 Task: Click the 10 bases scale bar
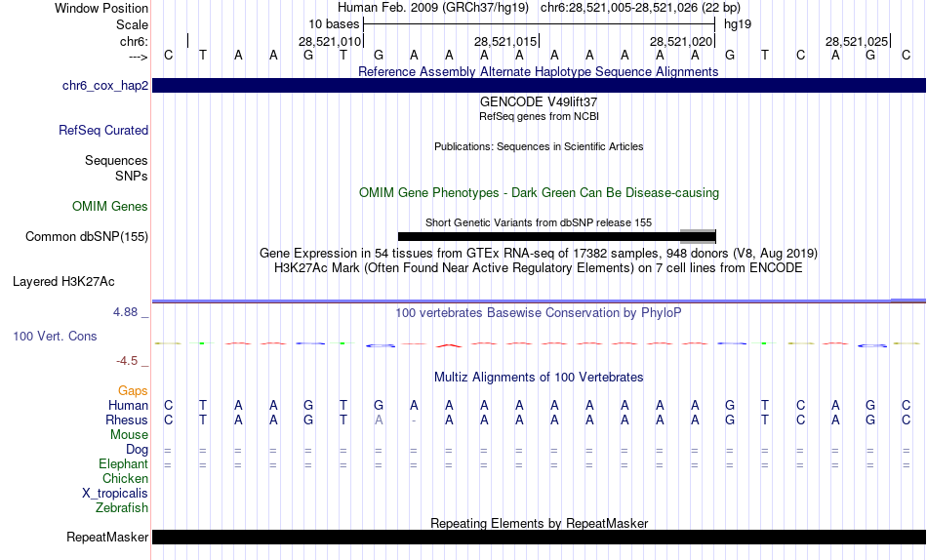tap(540, 24)
